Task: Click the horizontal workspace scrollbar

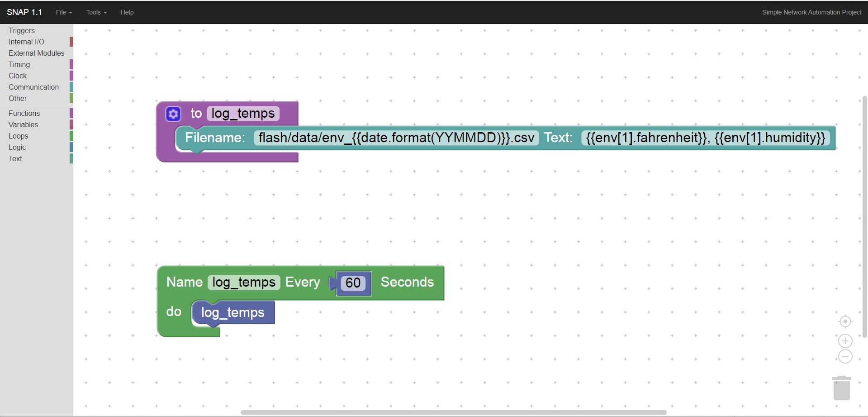Action: [453, 412]
